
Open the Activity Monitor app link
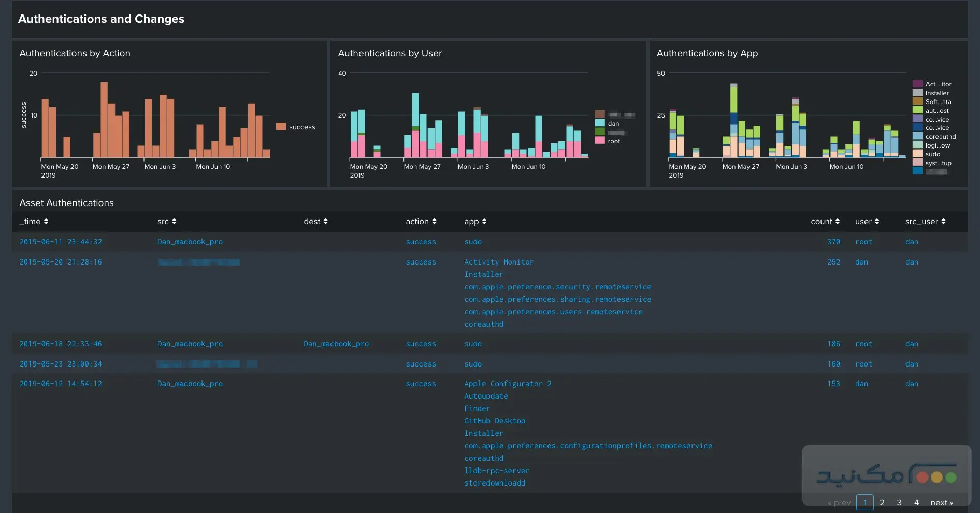pyautogui.click(x=499, y=262)
